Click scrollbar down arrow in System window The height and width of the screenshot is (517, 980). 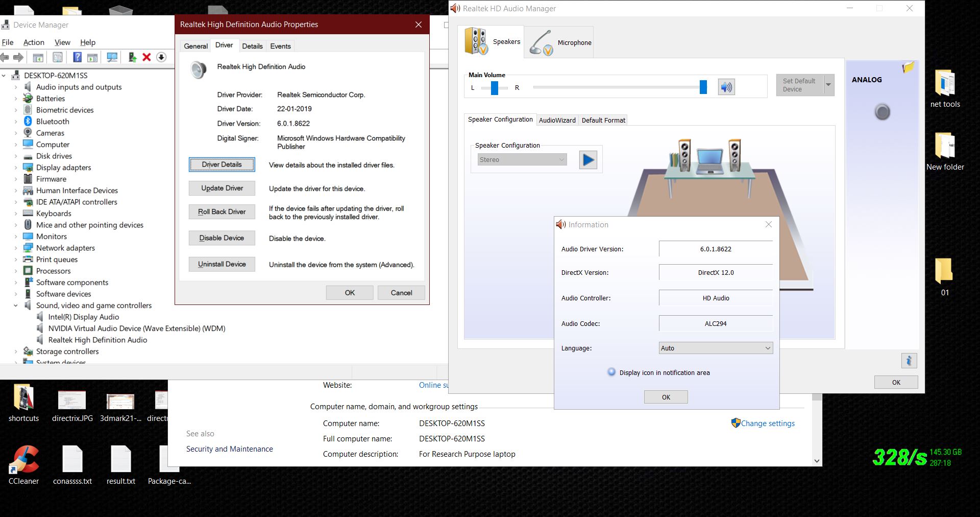817,461
